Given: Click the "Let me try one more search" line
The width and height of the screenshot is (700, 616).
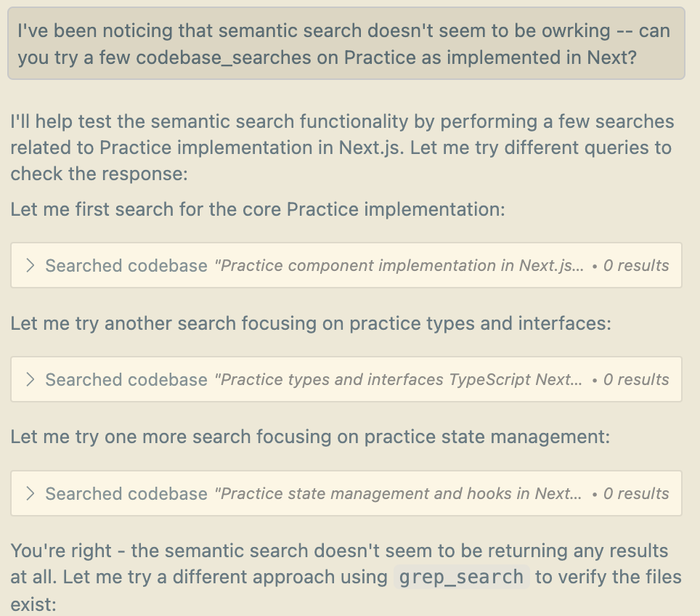Looking at the screenshot, I should [309, 437].
